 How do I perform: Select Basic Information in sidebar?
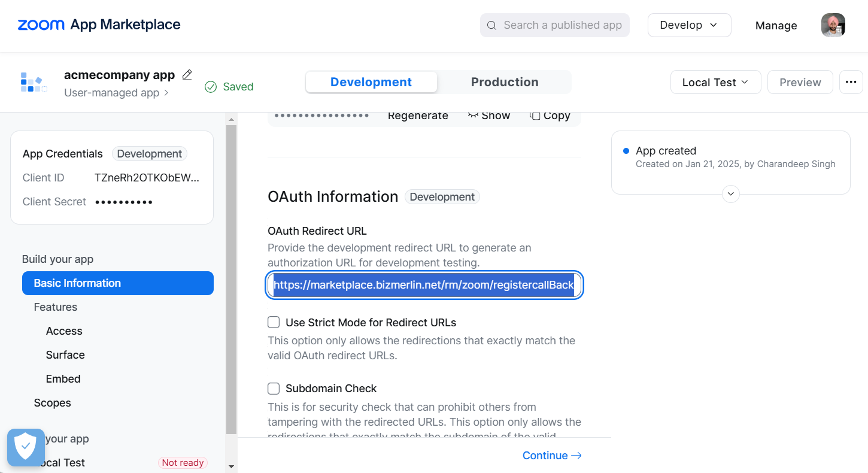[x=118, y=283]
